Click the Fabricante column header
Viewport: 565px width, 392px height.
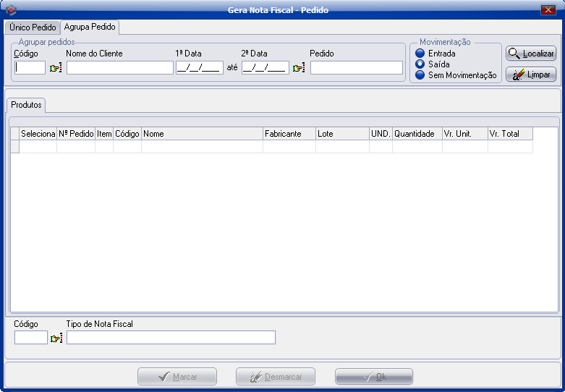(x=289, y=134)
